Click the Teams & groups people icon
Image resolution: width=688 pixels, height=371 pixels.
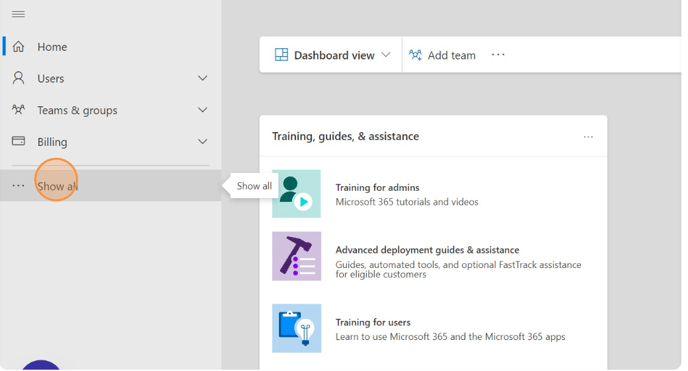point(18,109)
